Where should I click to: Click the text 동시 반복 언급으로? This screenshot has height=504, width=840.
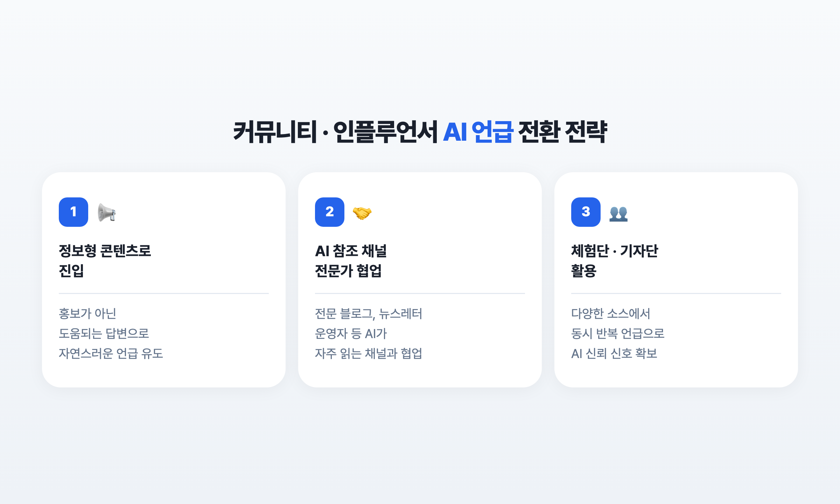coord(618,334)
